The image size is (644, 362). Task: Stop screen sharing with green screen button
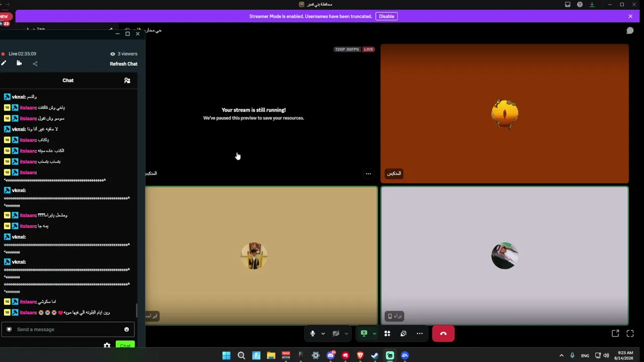tap(364, 333)
